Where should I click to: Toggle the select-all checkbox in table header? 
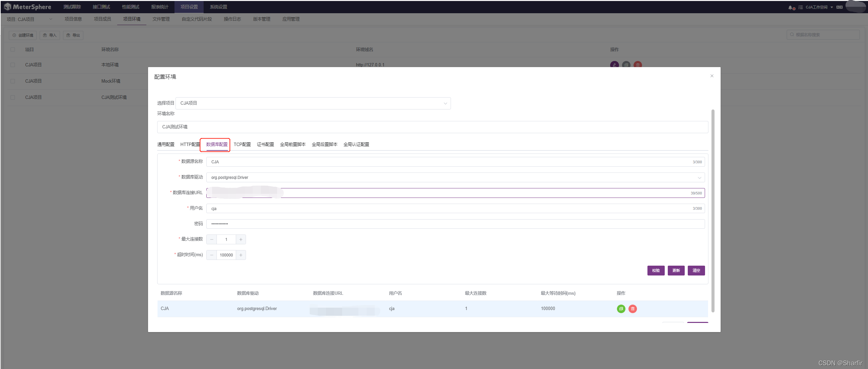coord(13,49)
